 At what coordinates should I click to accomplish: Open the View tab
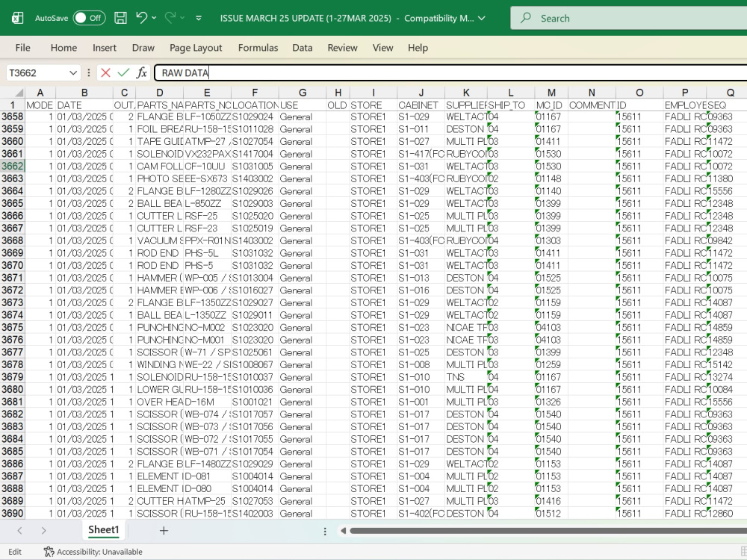pyautogui.click(x=382, y=48)
